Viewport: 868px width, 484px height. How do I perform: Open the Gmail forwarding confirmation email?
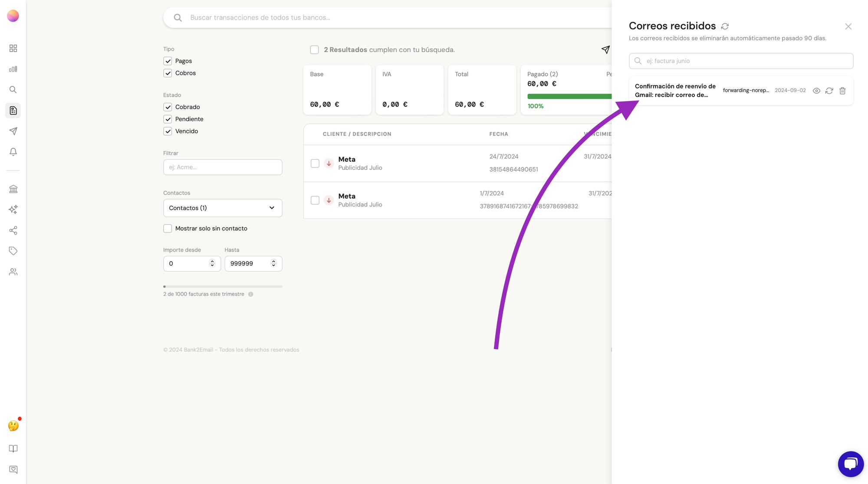[x=675, y=91]
